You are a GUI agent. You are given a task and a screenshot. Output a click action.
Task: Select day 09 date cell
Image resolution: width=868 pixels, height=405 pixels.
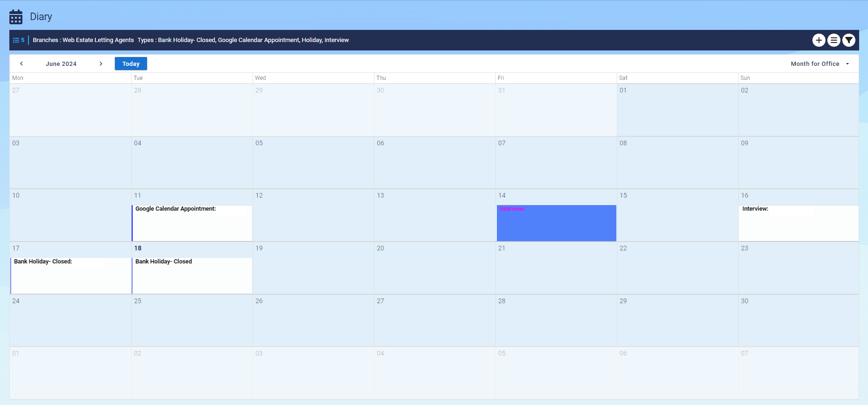pyautogui.click(x=798, y=163)
